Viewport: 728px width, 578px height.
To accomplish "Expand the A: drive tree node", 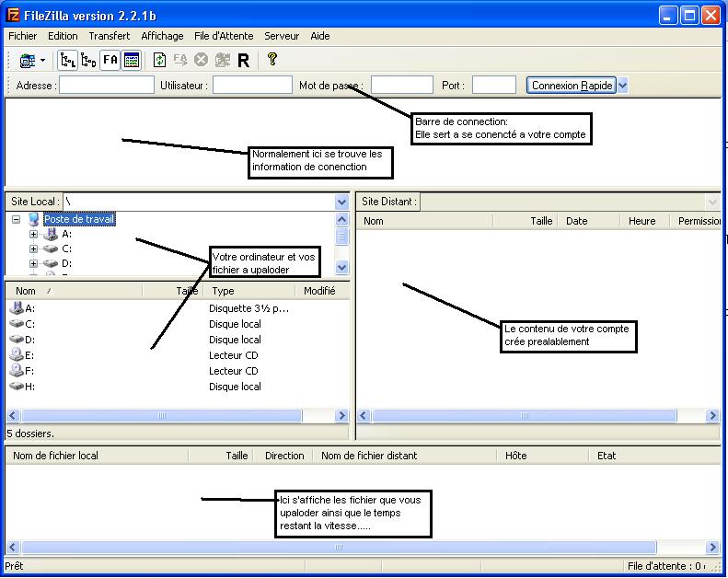I will point(33,234).
